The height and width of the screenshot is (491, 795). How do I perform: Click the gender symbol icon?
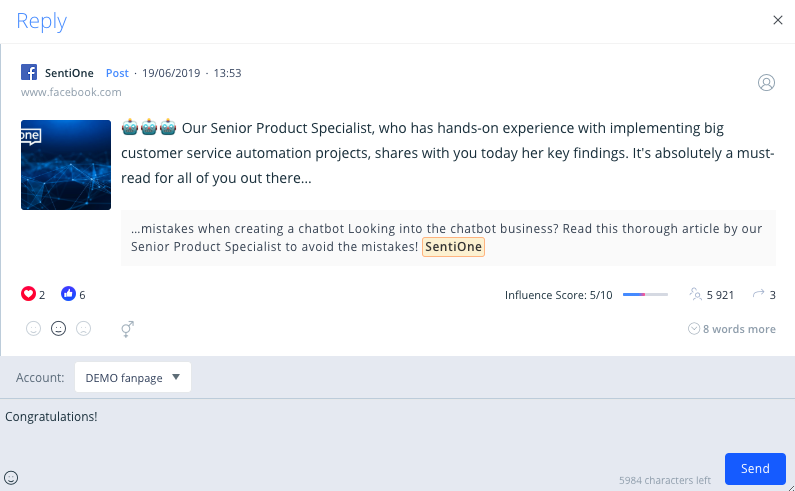tap(128, 328)
